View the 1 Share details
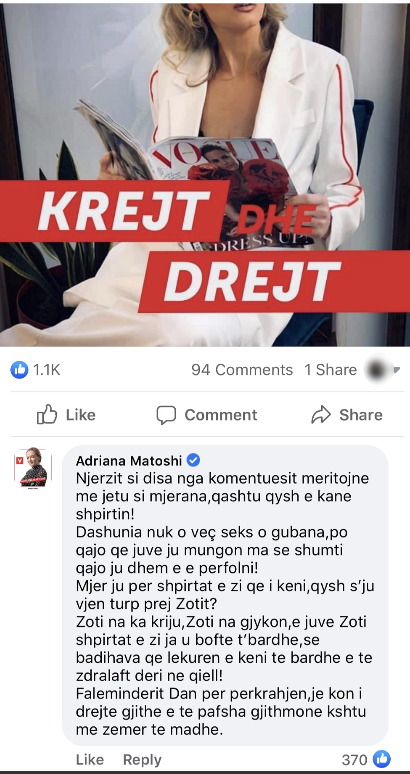This screenshot has height=774, width=410. [x=330, y=370]
